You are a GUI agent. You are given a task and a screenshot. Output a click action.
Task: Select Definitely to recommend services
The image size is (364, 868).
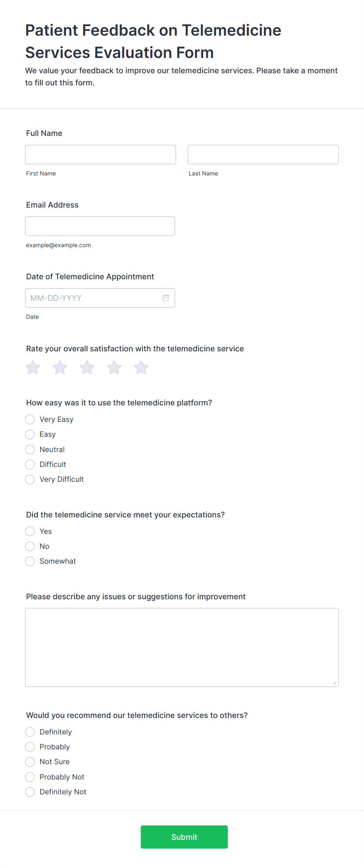30,732
